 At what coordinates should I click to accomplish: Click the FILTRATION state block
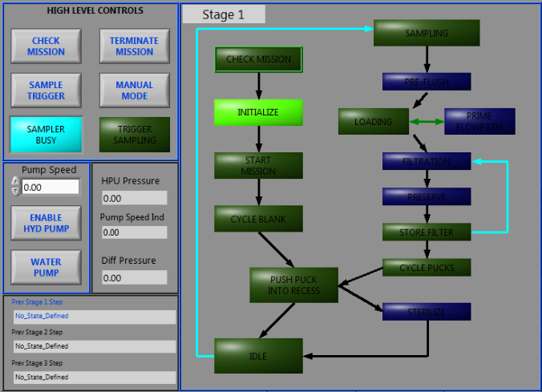coord(427,161)
